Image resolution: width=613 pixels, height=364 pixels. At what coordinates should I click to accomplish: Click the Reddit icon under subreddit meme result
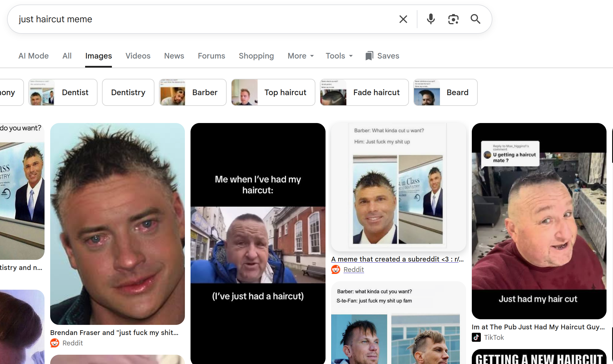[336, 269]
